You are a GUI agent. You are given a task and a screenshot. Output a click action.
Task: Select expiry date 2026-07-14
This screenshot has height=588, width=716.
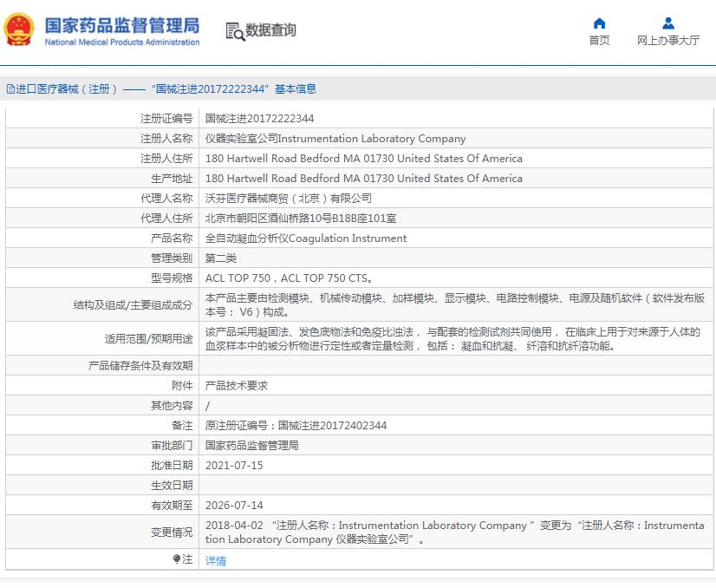point(234,506)
